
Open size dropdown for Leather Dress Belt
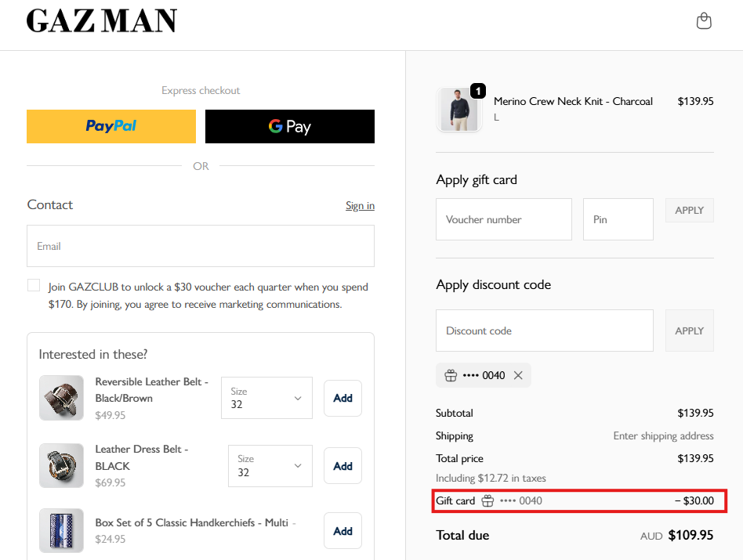(x=270, y=466)
